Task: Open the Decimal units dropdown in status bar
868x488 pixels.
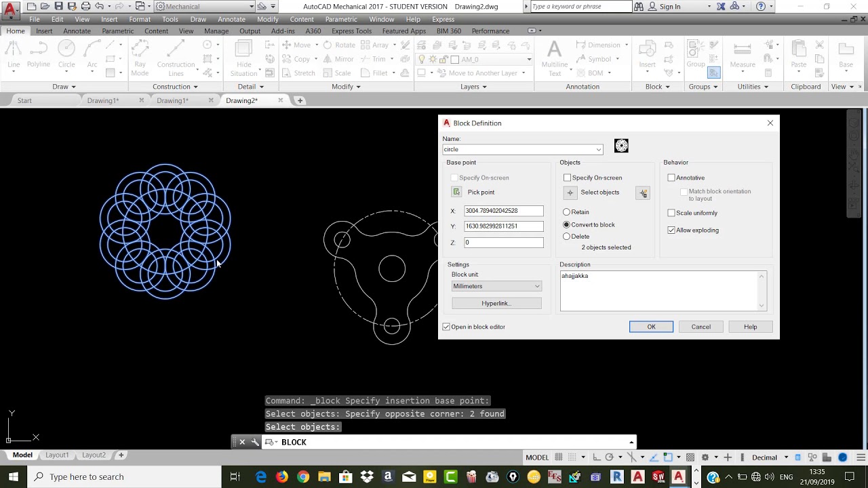Action: 769,457
